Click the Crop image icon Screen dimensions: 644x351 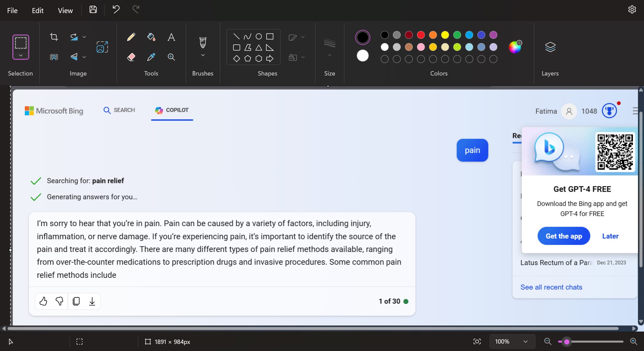[x=54, y=37]
